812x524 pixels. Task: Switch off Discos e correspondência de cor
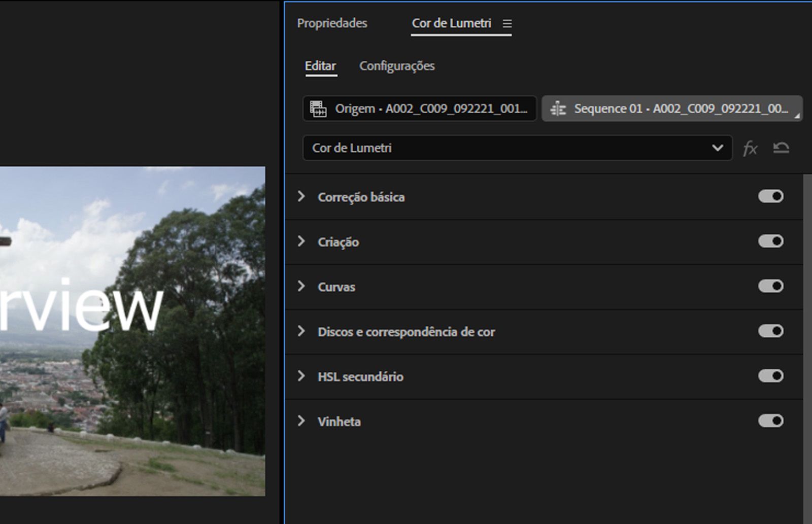(x=771, y=331)
